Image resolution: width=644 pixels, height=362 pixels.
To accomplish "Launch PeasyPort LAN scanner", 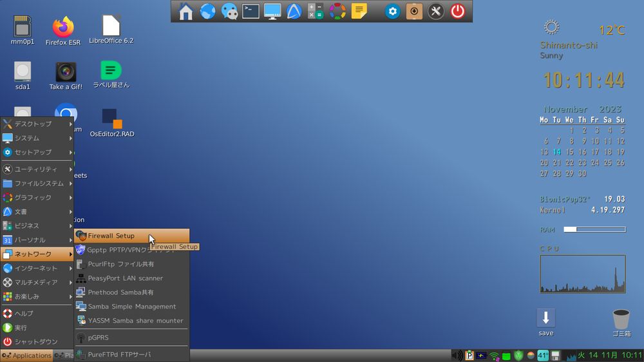I will [132, 278].
